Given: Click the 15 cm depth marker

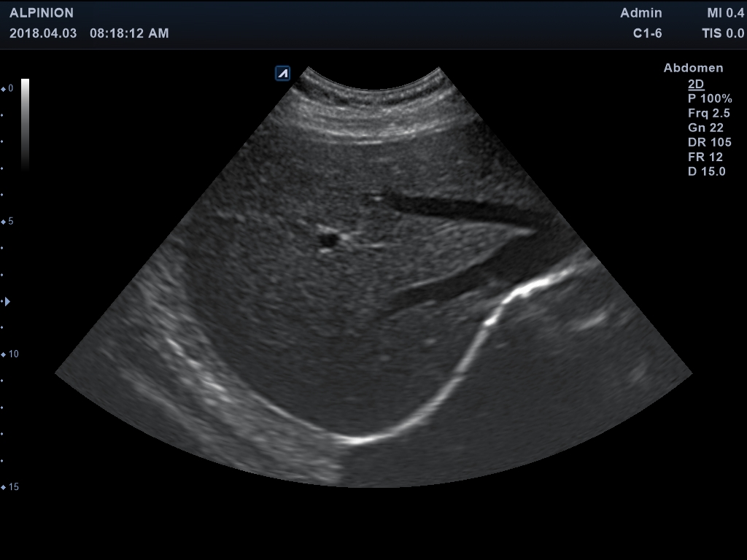Looking at the screenshot, I should pos(10,487).
